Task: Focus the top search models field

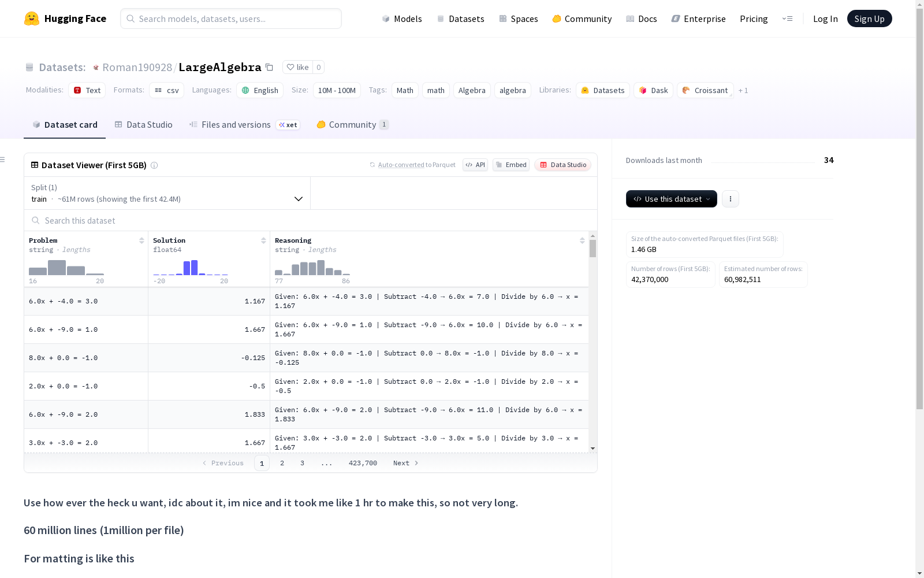Action: click(231, 18)
